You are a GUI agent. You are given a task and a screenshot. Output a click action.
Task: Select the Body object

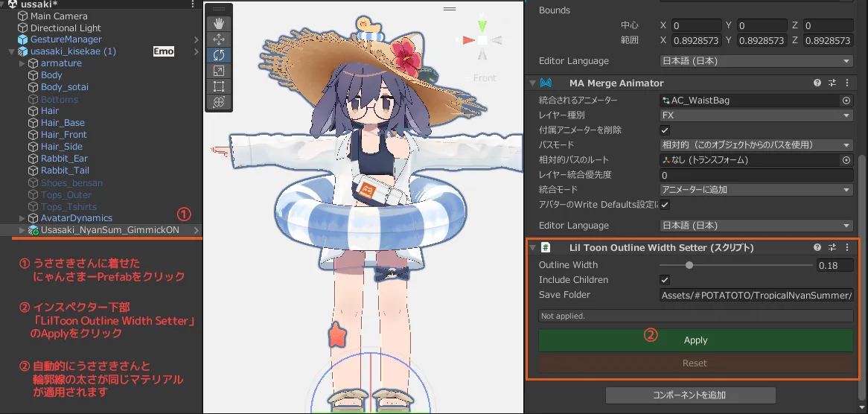click(x=51, y=74)
